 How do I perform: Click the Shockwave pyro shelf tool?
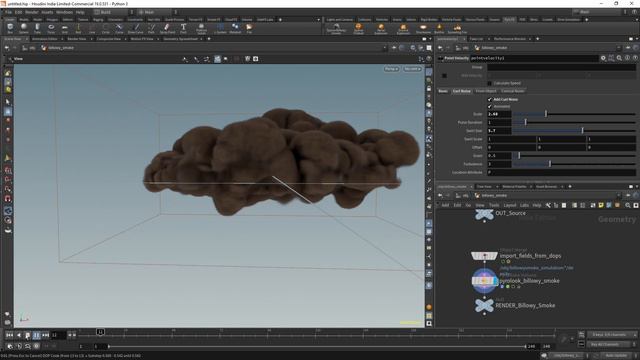423,29
